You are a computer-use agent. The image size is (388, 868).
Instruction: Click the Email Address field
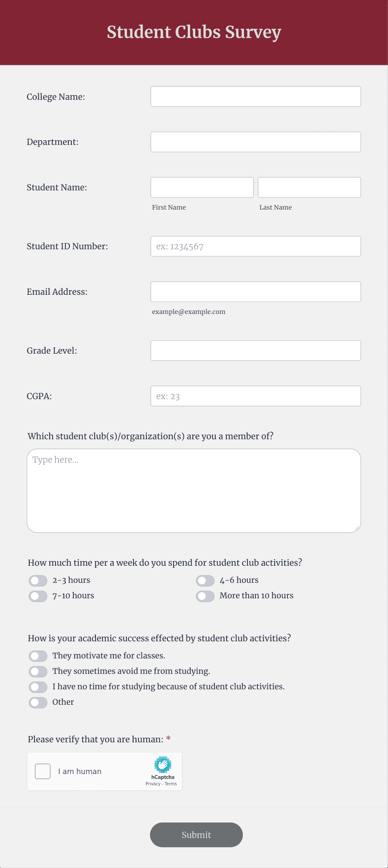click(255, 291)
